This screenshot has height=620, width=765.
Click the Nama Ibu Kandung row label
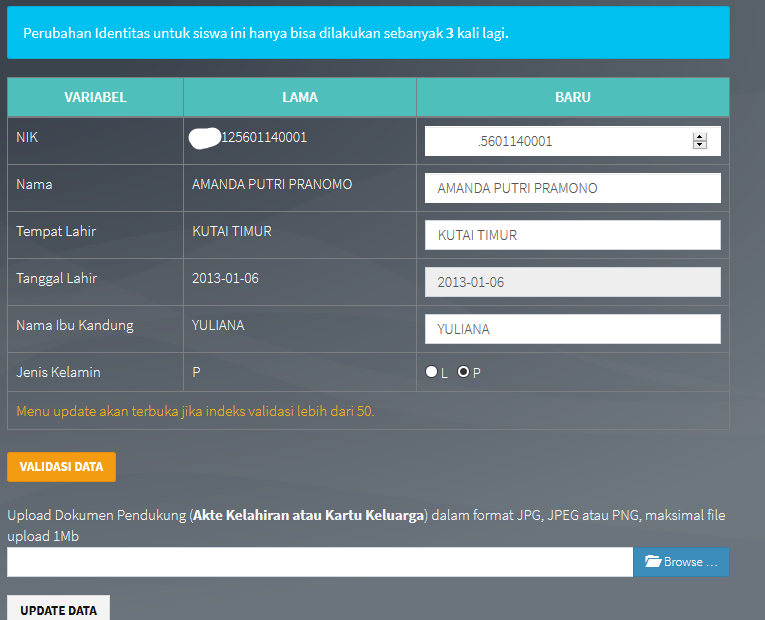[x=75, y=325]
